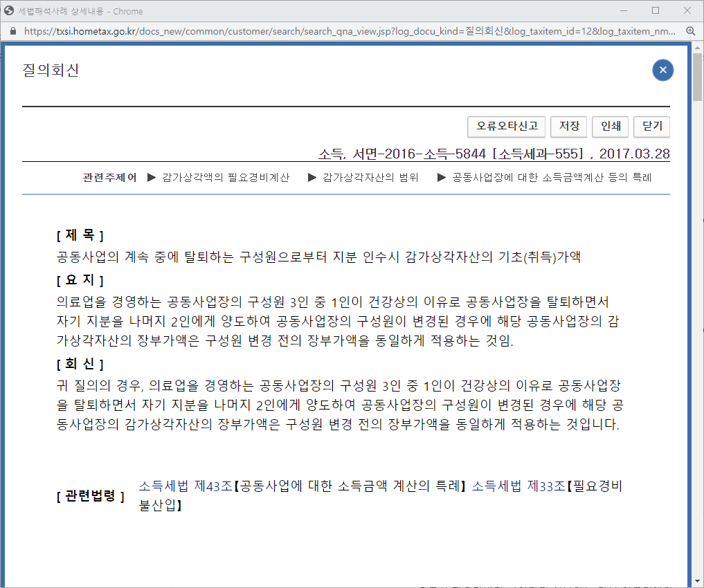
Task: Click the date 2017.03.28 text
Action: pyautogui.click(x=634, y=154)
